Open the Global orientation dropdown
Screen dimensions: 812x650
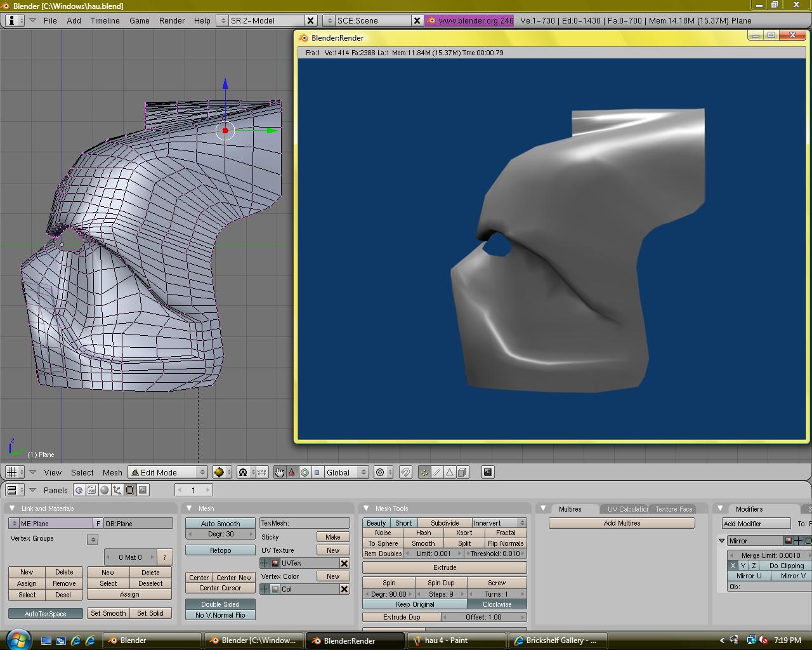pos(346,472)
